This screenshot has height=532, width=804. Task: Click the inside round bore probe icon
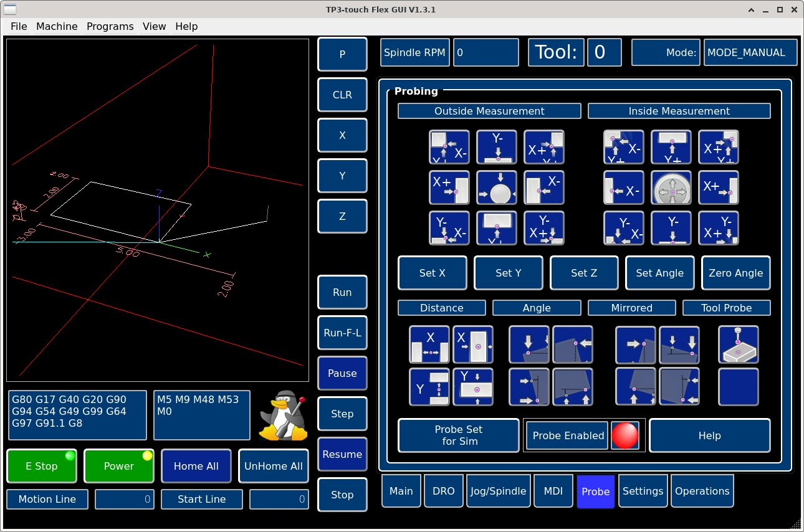click(x=671, y=188)
